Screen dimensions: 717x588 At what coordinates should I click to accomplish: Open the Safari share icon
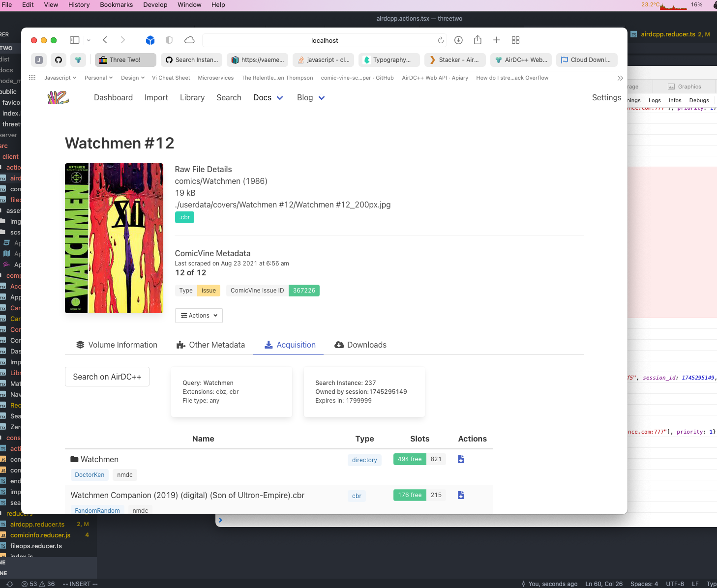[478, 40]
